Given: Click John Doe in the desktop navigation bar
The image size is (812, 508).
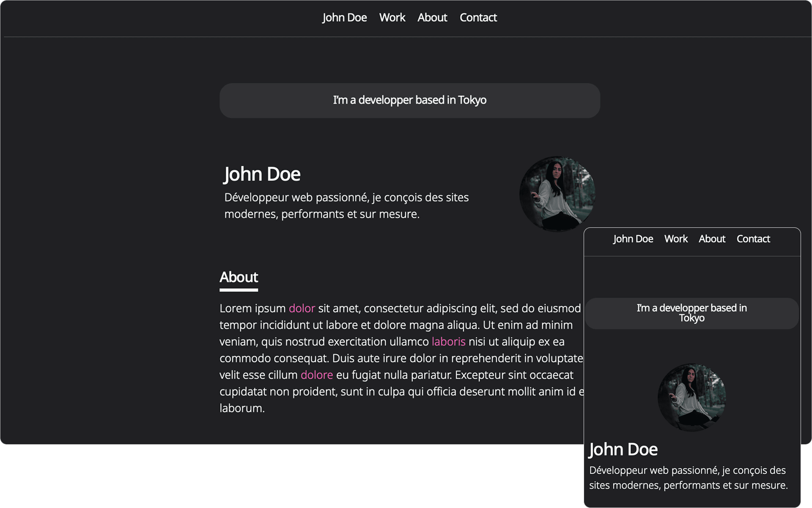Looking at the screenshot, I should point(344,18).
